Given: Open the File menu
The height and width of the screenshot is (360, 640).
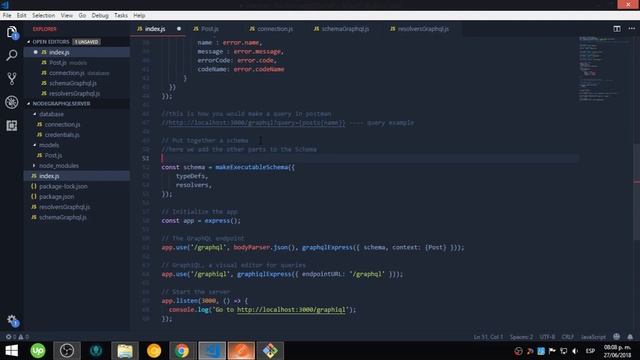Looking at the screenshot, I should click(x=7, y=15).
